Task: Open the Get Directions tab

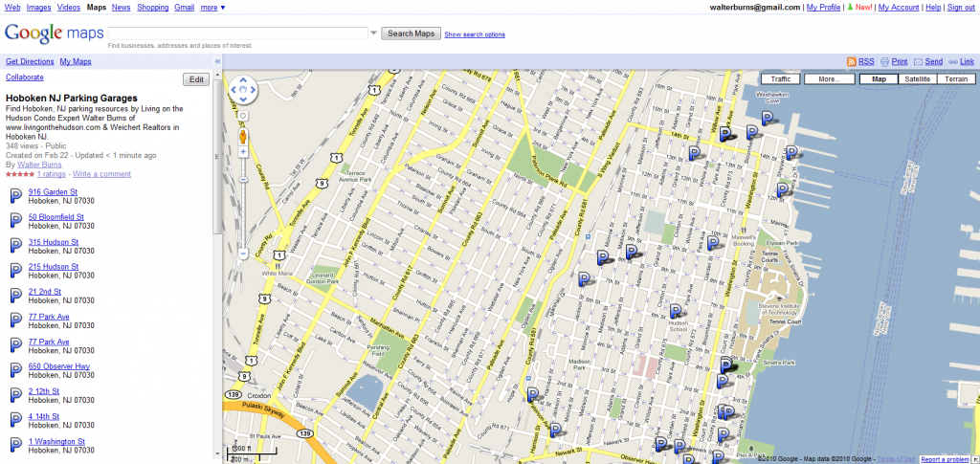Action: 30,61
